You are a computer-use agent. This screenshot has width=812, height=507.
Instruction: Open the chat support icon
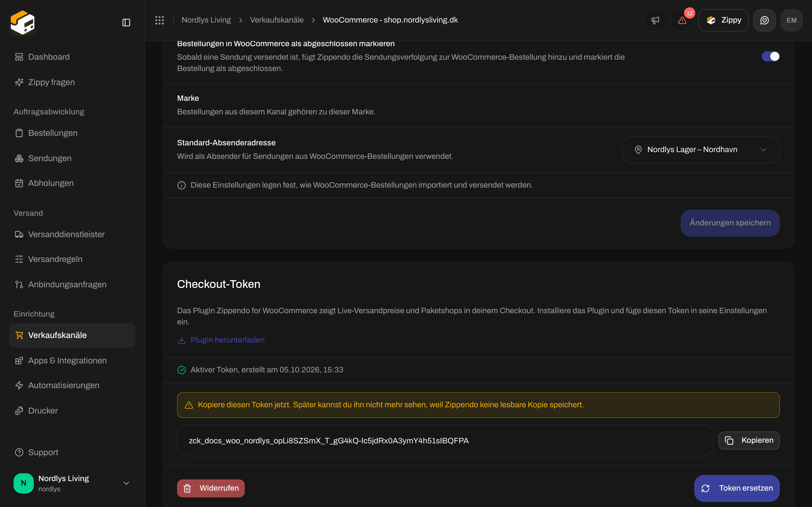(x=764, y=20)
